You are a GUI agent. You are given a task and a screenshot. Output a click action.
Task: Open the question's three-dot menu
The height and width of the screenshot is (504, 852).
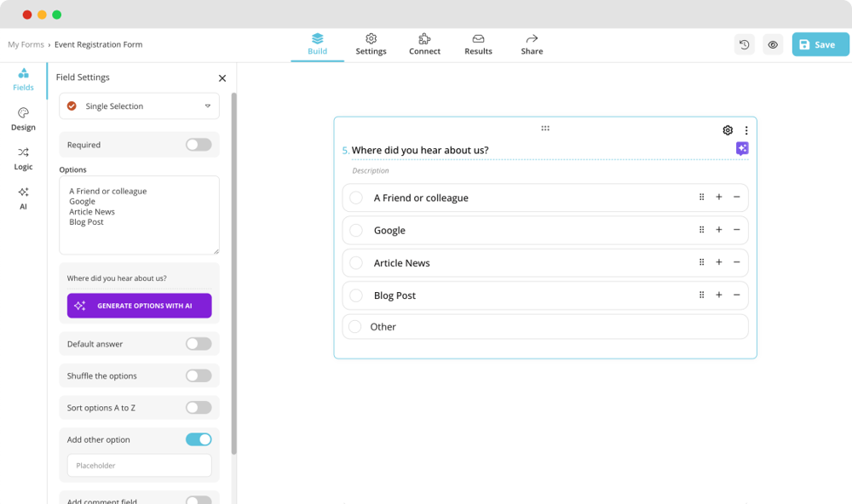coord(746,129)
